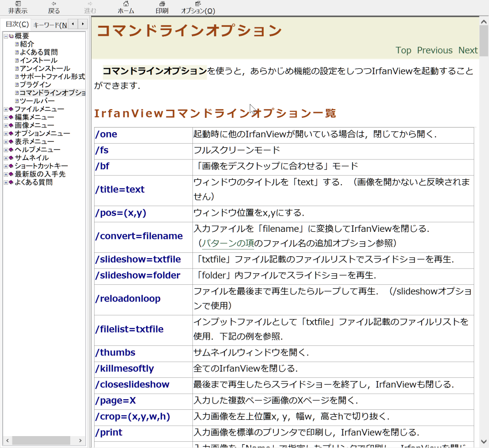
Task: Switch to the キーワード tab
Action: [50, 25]
